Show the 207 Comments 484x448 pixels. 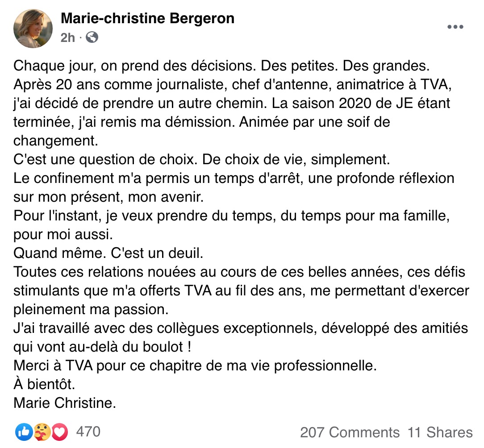350,432
